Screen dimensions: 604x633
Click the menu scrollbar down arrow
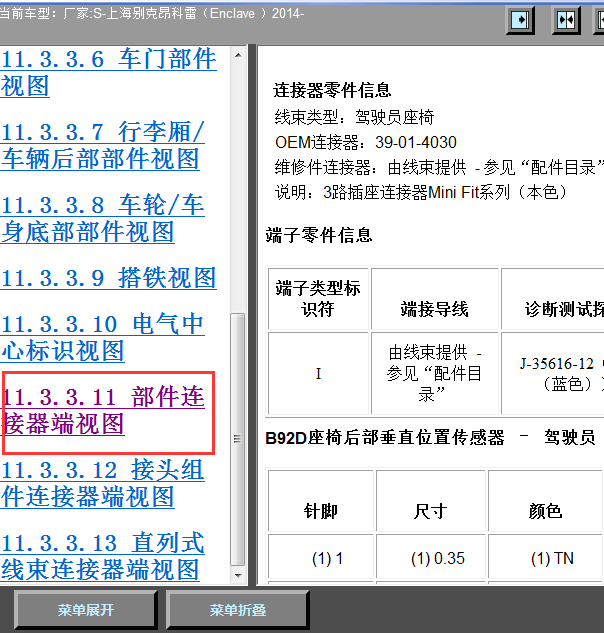click(x=238, y=576)
